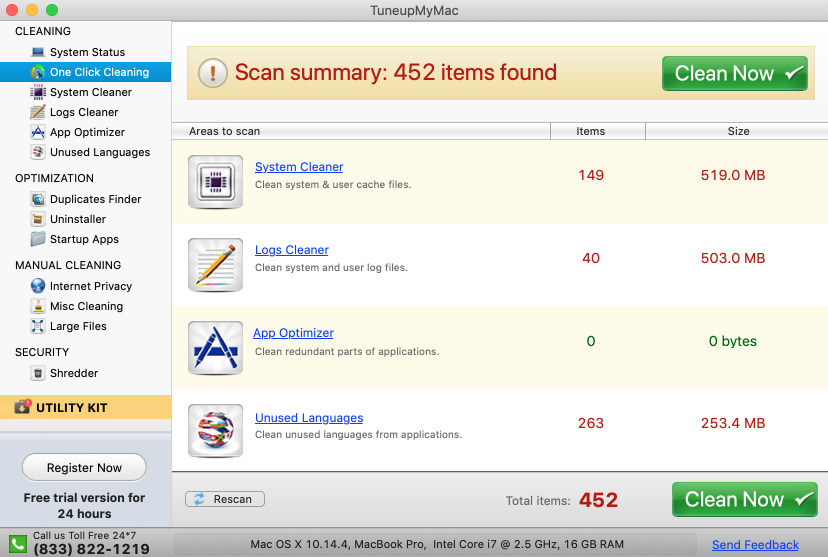Click the Items column header
The width and height of the screenshot is (828, 557).
pyautogui.click(x=598, y=131)
